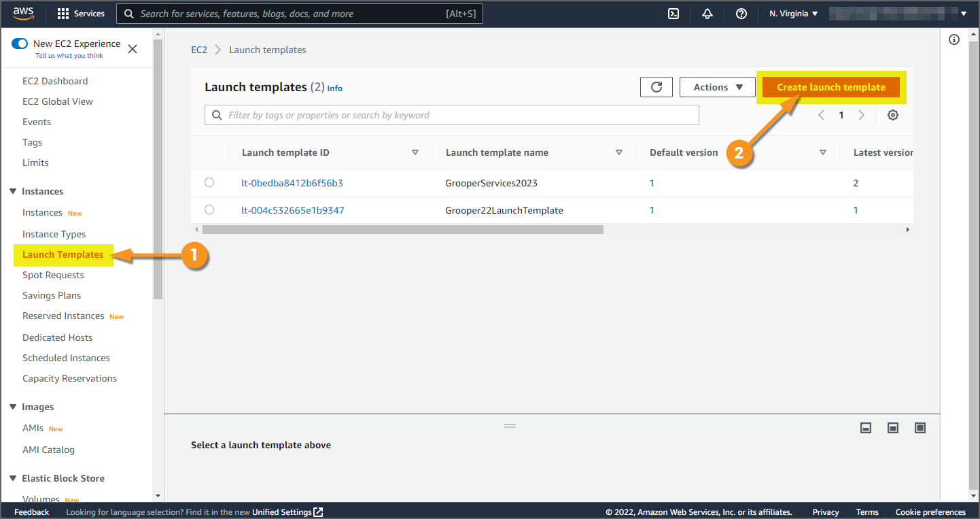Screen dimensions: 980x519
Task: Focus the launch template filter field
Action: [x=452, y=115]
